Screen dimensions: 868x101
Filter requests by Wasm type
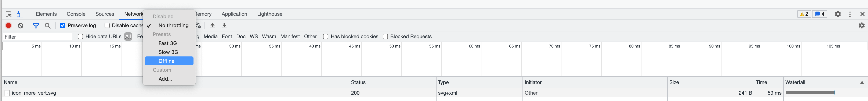(269, 36)
